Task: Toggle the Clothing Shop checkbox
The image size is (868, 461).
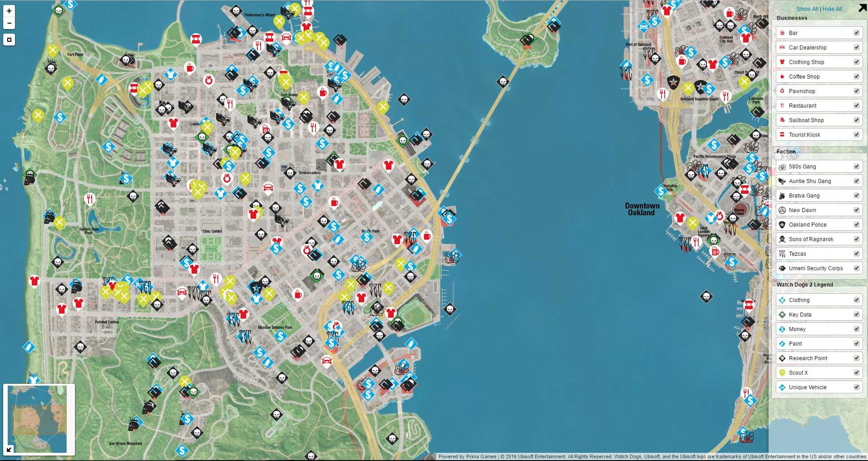Action: [x=856, y=62]
